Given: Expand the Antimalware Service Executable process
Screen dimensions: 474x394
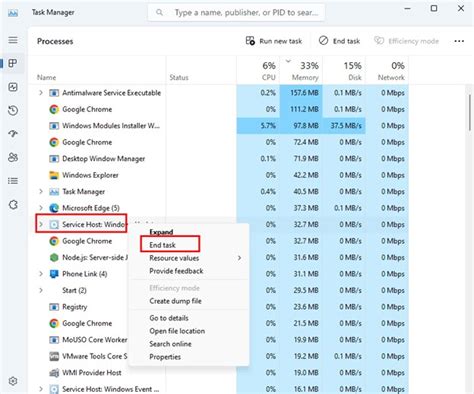Looking at the screenshot, I should (x=41, y=93).
